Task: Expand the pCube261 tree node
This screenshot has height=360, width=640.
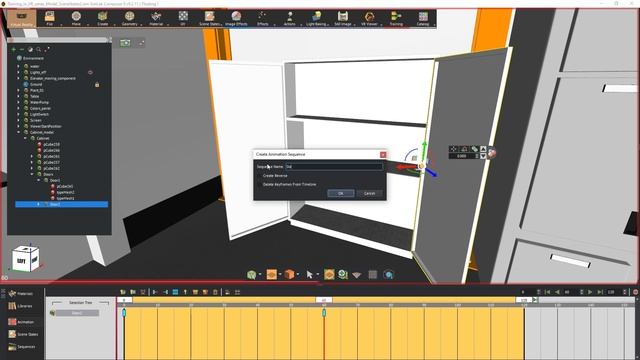Action: [32, 156]
